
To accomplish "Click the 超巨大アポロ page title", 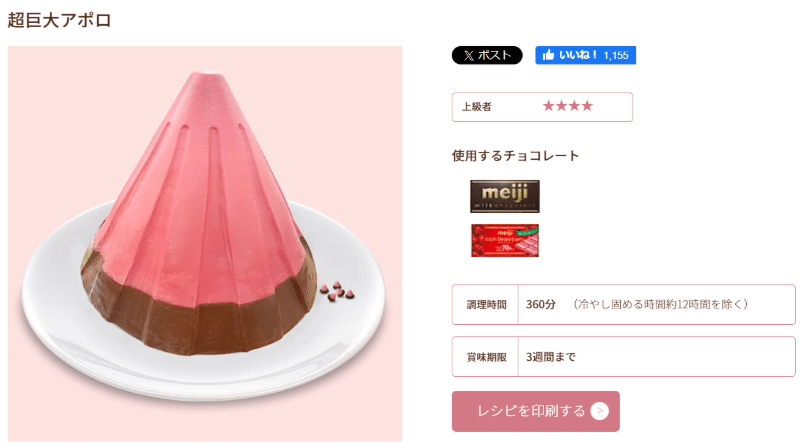I will click(59, 20).
